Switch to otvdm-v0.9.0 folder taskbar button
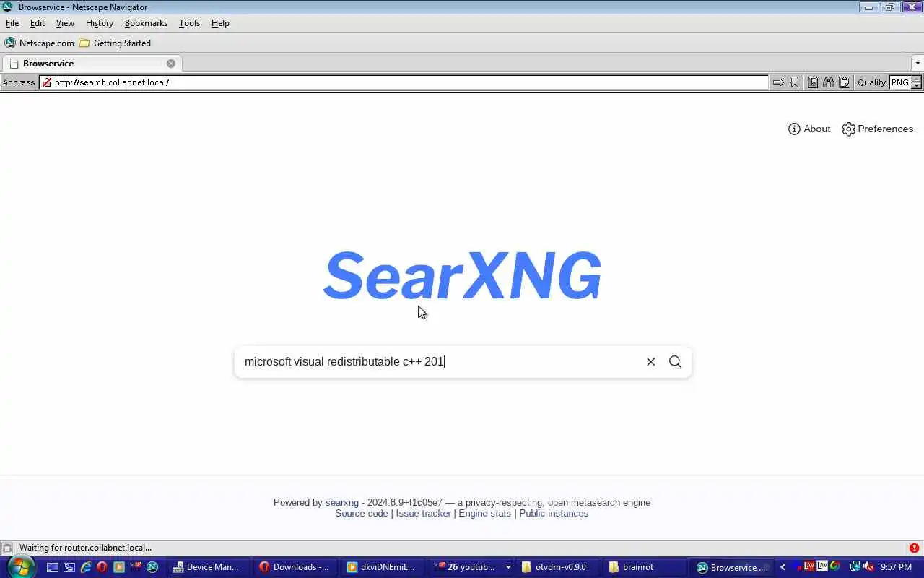 558,567
